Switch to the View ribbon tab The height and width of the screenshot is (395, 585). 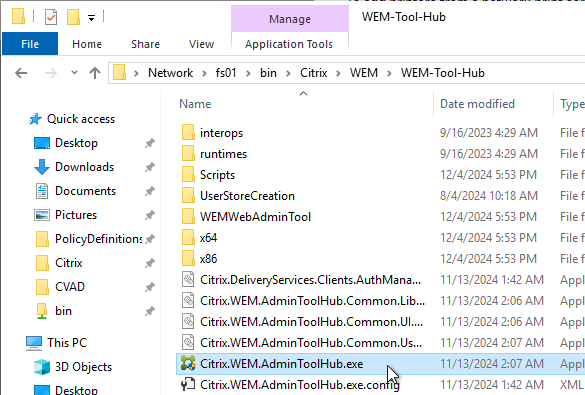coord(201,44)
